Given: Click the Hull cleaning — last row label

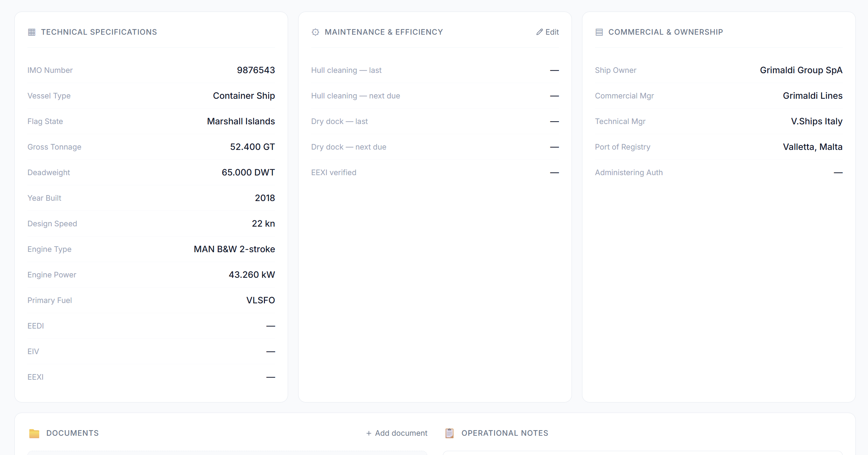Looking at the screenshot, I should tap(346, 70).
